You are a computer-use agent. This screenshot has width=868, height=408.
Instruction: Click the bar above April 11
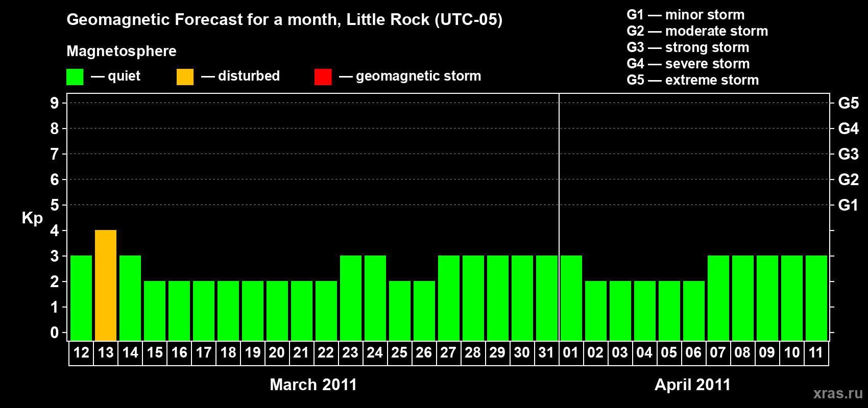click(x=816, y=298)
